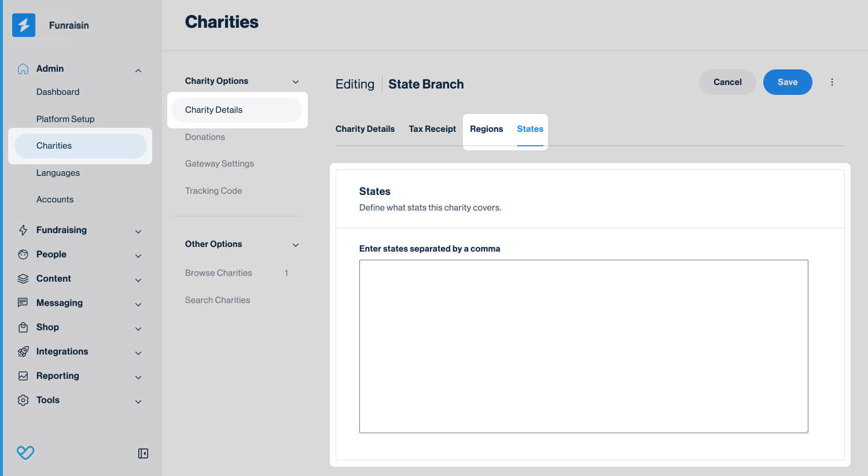Click the Integrations rocket icon
The height and width of the screenshot is (476, 868).
click(23, 352)
